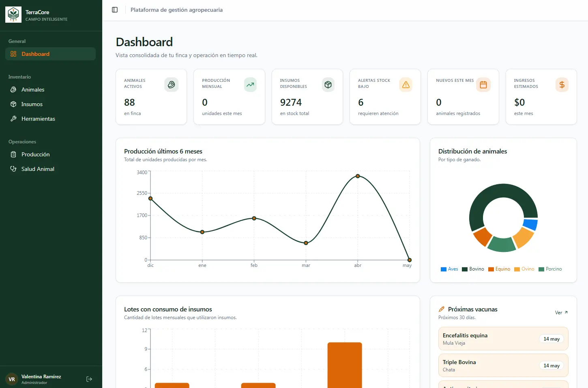Viewport: 588px width, 388px height.
Task: Click the Equino orange legend swatch
Action: coord(491,269)
